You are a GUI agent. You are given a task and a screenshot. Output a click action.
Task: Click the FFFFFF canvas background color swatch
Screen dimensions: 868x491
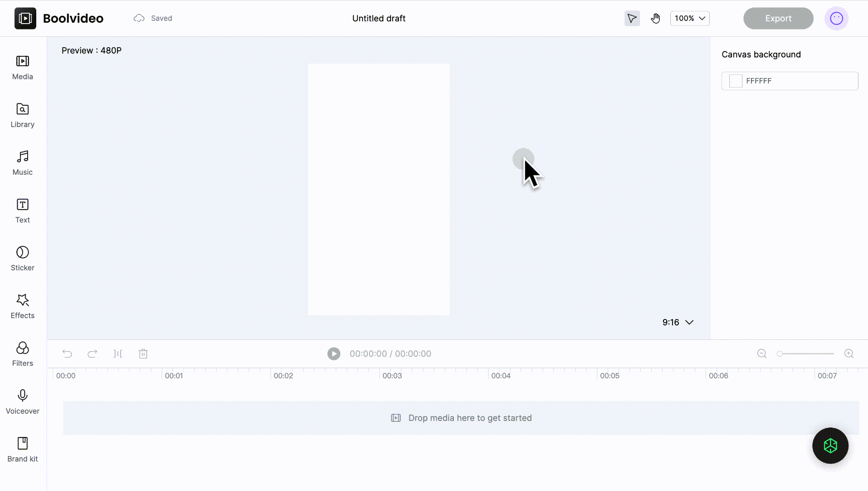pyautogui.click(x=736, y=81)
